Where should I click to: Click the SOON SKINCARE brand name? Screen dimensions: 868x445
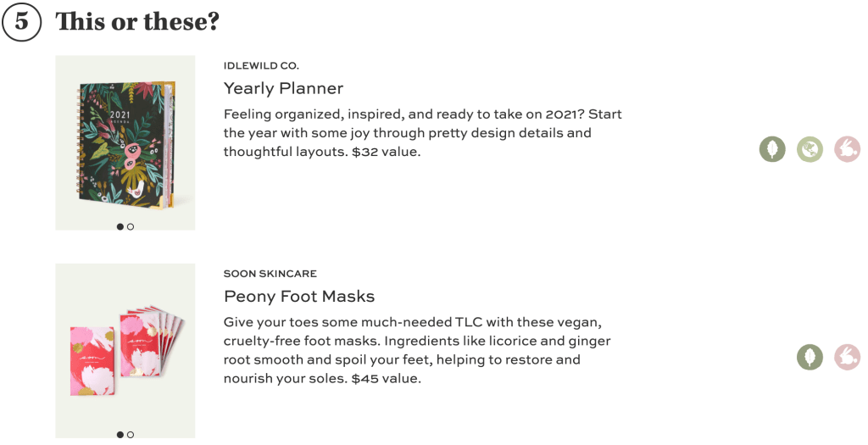[x=270, y=274]
